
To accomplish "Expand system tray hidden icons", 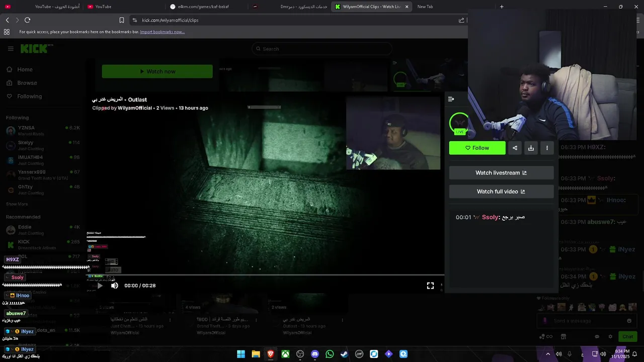I will coord(548,354).
